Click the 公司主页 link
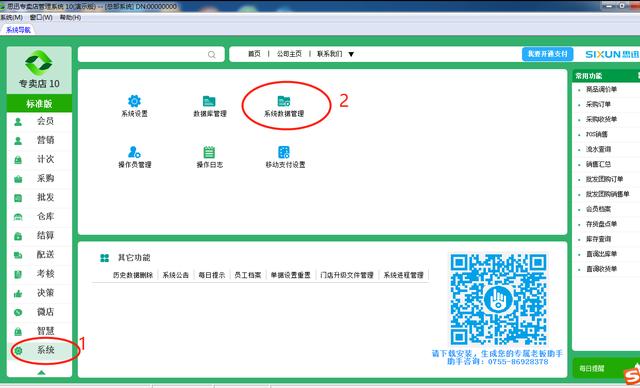Viewport: 640px width, 388px height. (x=289, y=54)
